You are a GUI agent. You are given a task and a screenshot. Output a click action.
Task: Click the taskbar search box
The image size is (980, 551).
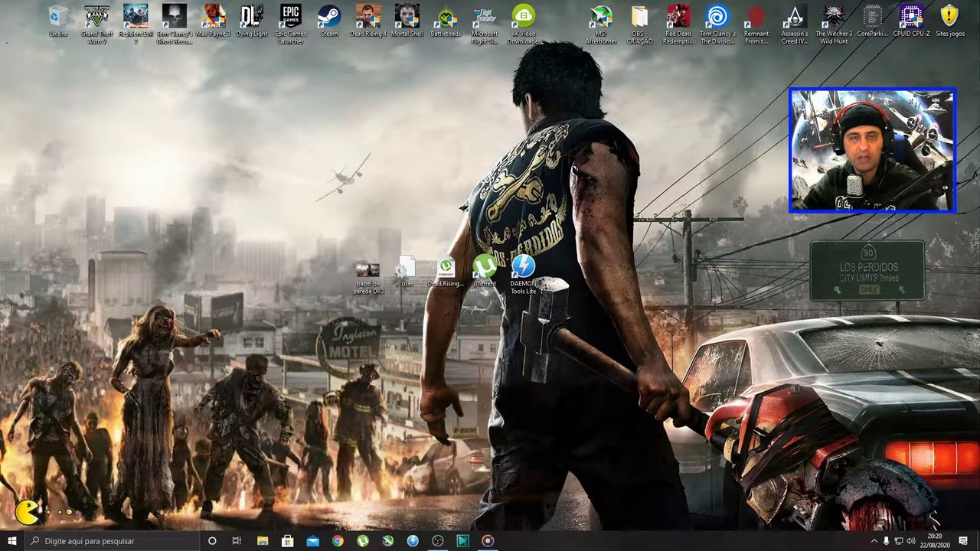tap(112, 541)
